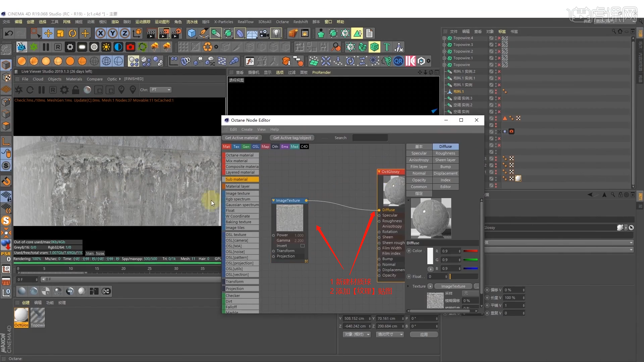Screen dimensions: 644x362
Task: Open the 绝对尺寸 dropdown
Action: click(x=390, y=334)
